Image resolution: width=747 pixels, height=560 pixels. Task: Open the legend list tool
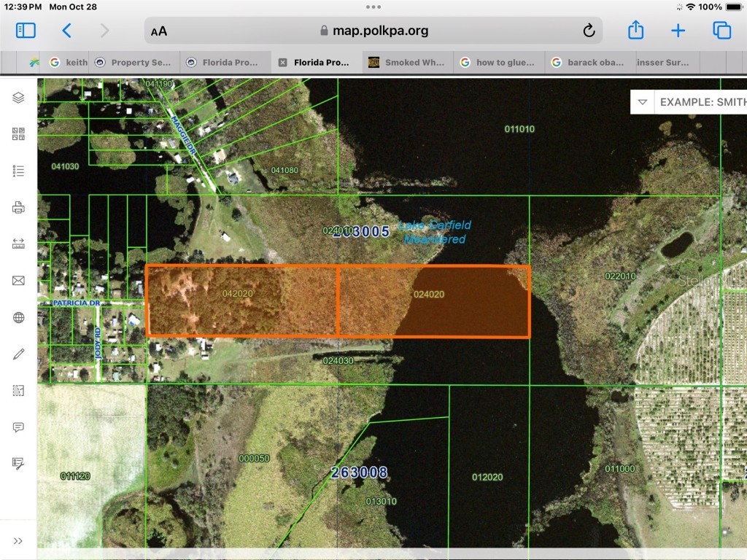tap(18, 170)
